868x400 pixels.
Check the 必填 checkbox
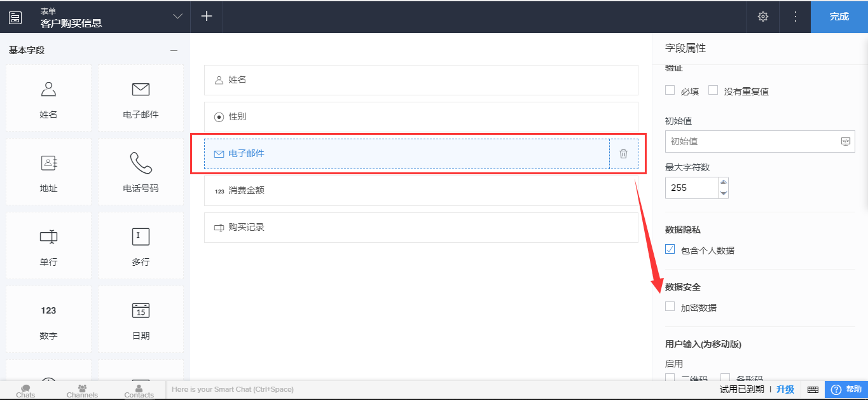click(670, 90)
